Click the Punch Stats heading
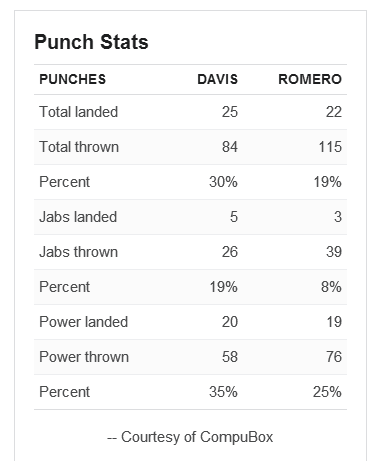This screenshot has width=377, height=461. (91, 42)
